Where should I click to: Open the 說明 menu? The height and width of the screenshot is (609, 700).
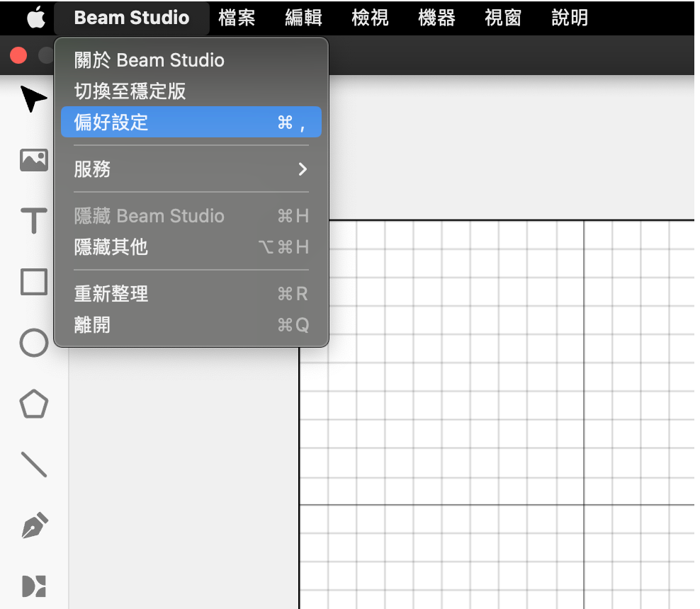pos(570,18)
